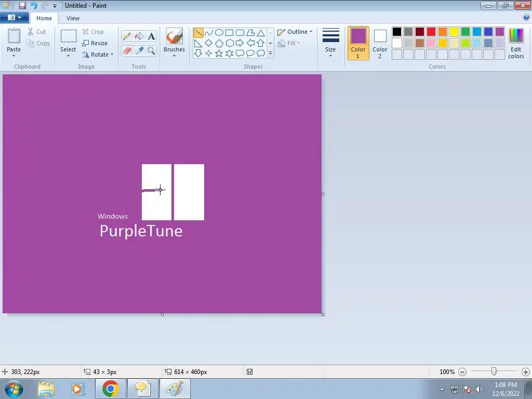
Task: Open the Windows Start menu
Action: 14,389
